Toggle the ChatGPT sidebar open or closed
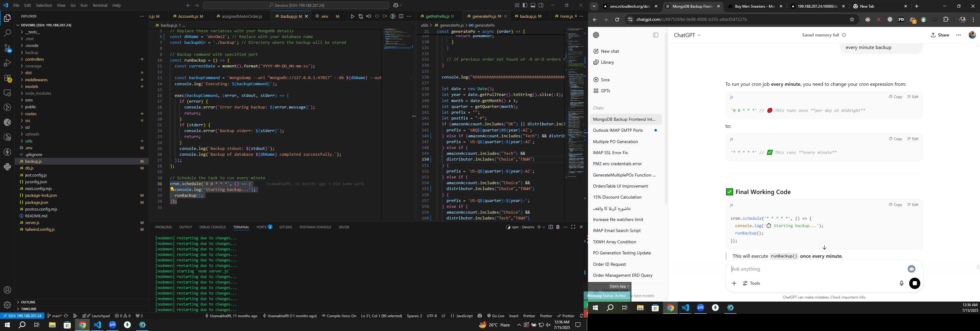The height and width of the screenshot is (331, 980). tap(655, 35)
